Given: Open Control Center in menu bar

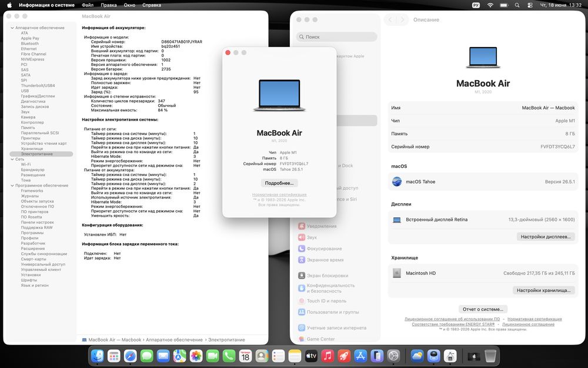Looking at the screenshot, I should 530,5.
